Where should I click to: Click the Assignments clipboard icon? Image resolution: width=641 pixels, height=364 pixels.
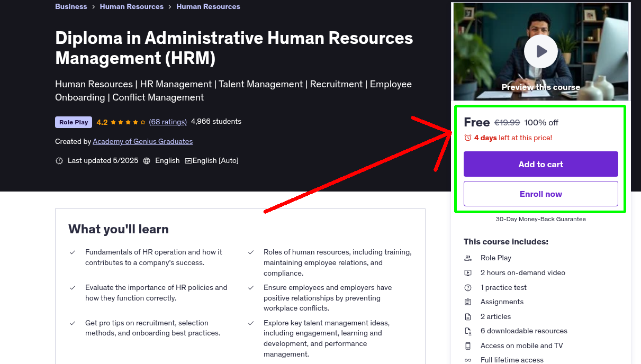click(468, 302)
